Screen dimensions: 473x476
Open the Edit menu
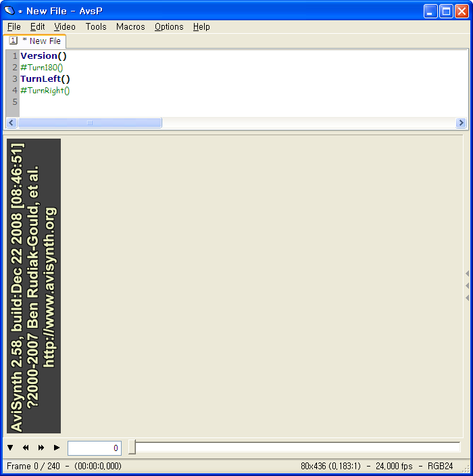coord(37,27)
